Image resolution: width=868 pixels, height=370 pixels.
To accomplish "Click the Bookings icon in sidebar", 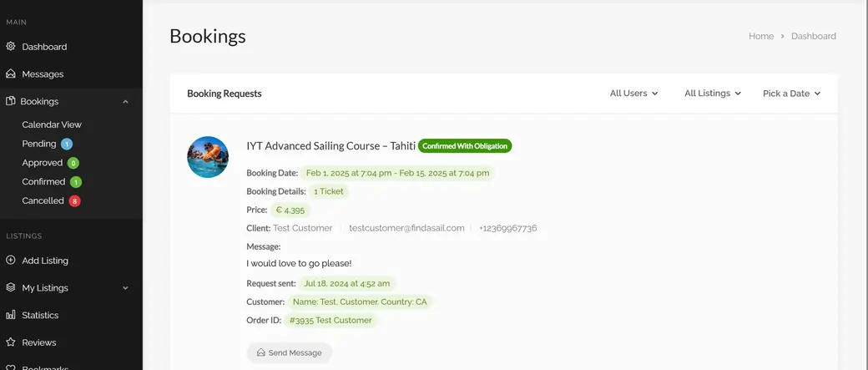I will [11, 101].
